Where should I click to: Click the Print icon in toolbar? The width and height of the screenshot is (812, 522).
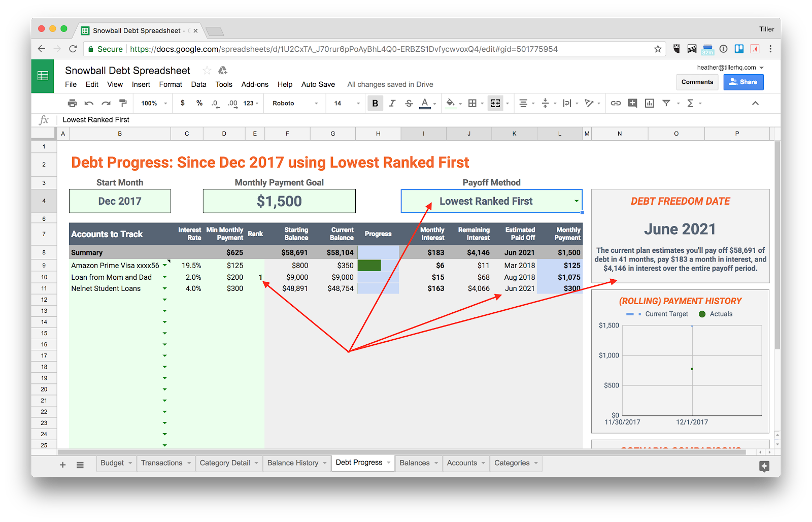tap(72, 103)
